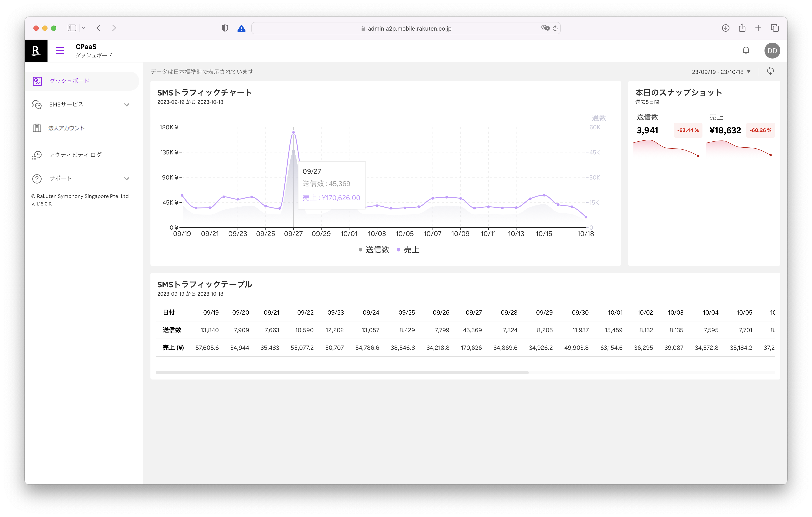Image resolution: width=812 pixels, height=517 pixels.
Task: Click the 3,941 送信数 value
Action: coord(647,130)
